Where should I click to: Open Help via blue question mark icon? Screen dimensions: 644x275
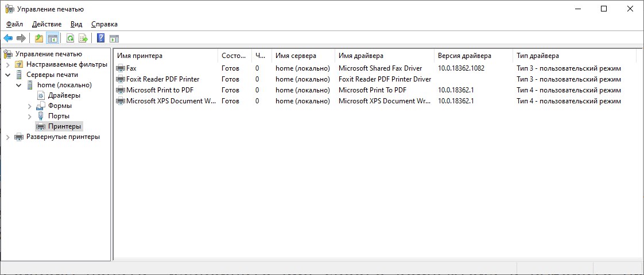[x=100, y=38]
